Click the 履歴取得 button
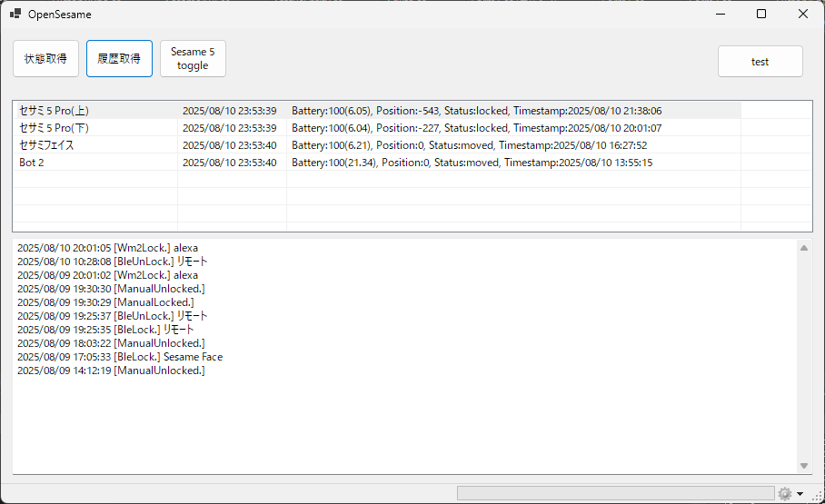The image size is (825, 504). (x=119, y=58)
